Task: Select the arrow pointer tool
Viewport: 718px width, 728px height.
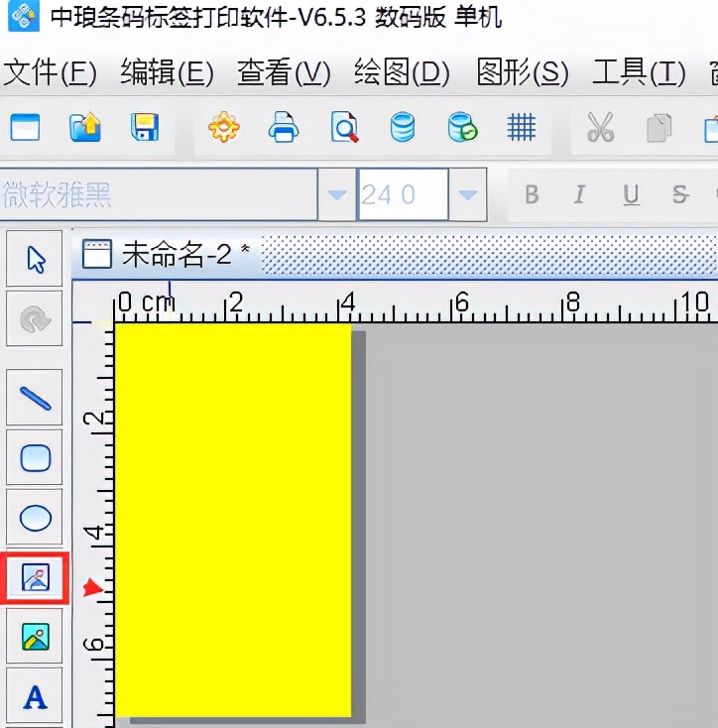Action: tap(35, 259)
